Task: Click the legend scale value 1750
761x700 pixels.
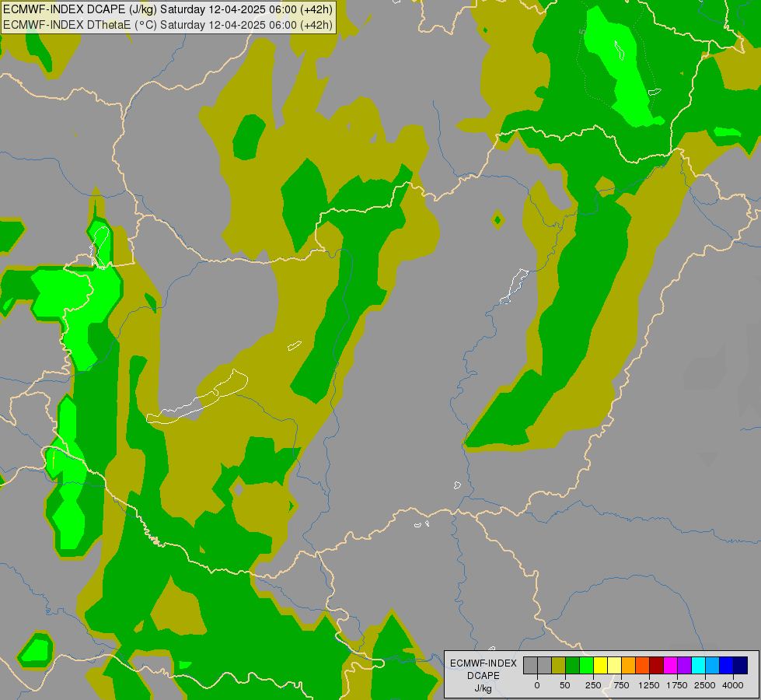Action: pos(677,685)
